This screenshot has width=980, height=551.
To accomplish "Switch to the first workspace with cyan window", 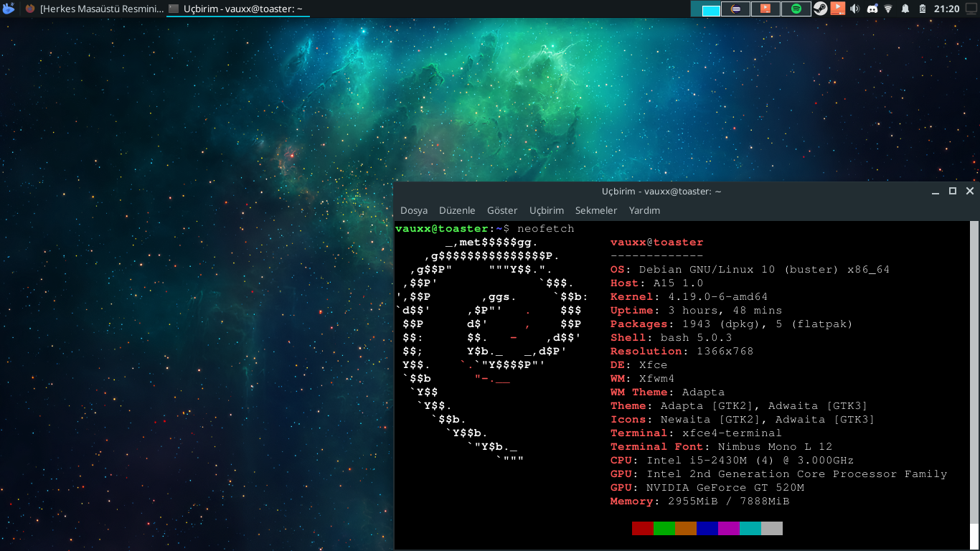I will point(705,9).
